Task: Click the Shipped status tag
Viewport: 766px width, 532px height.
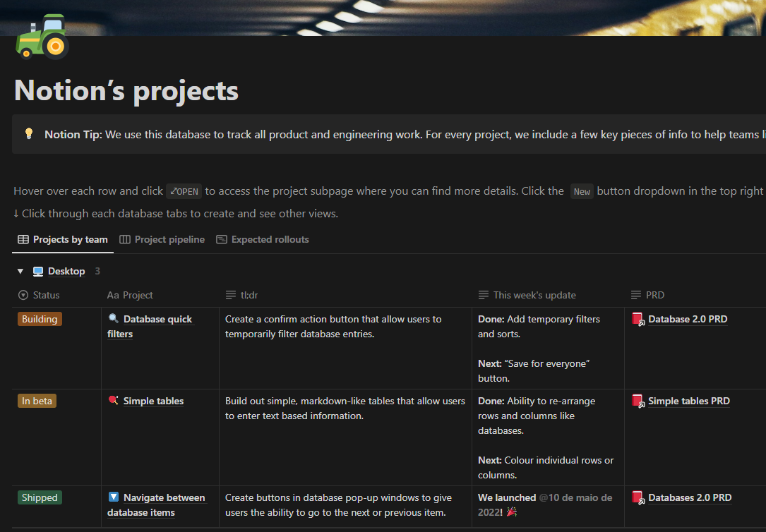Action: tap(39, 497)
